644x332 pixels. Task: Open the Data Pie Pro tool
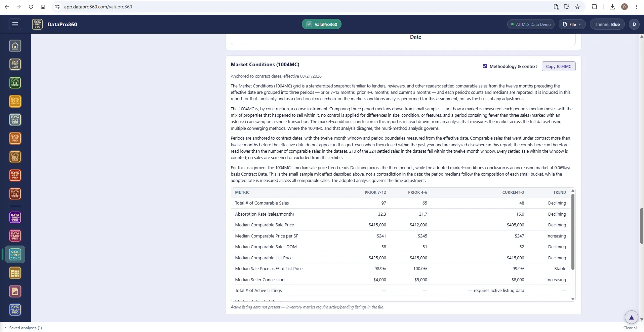(15, 194)
